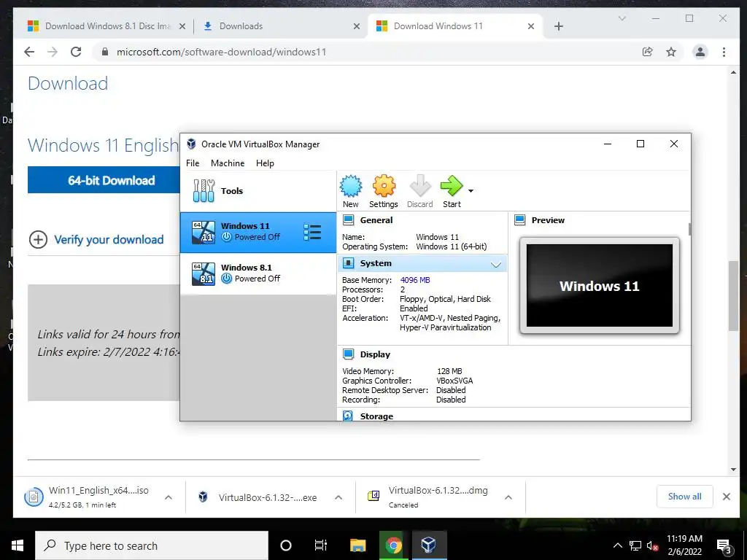
Task: Switch to Chrome from taskbar
Action: click(x=393, y=545)
